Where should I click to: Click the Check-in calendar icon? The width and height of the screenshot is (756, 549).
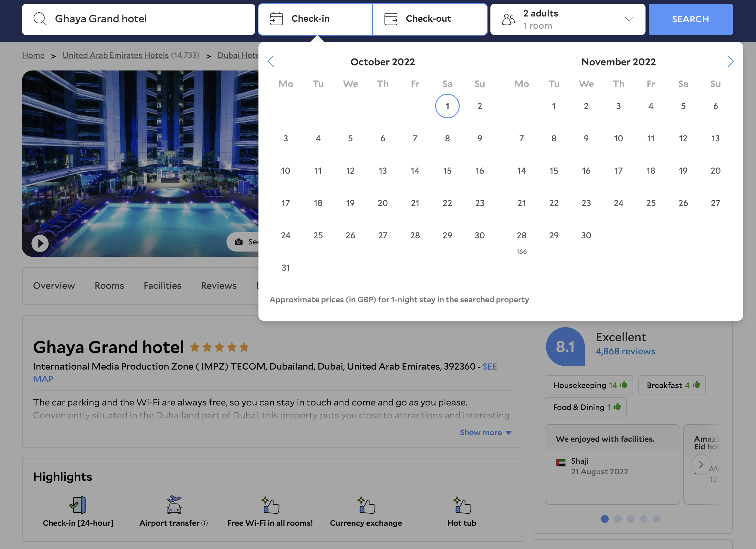276,19
